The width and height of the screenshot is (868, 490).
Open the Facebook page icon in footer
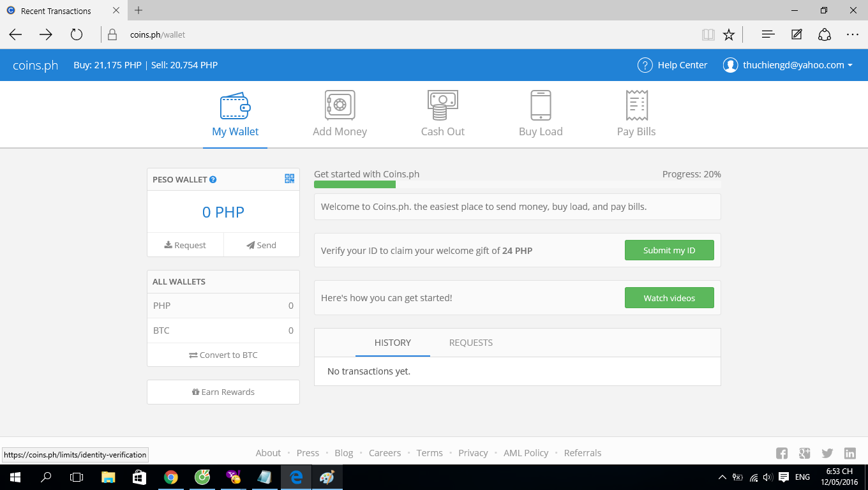click(781, 453)
